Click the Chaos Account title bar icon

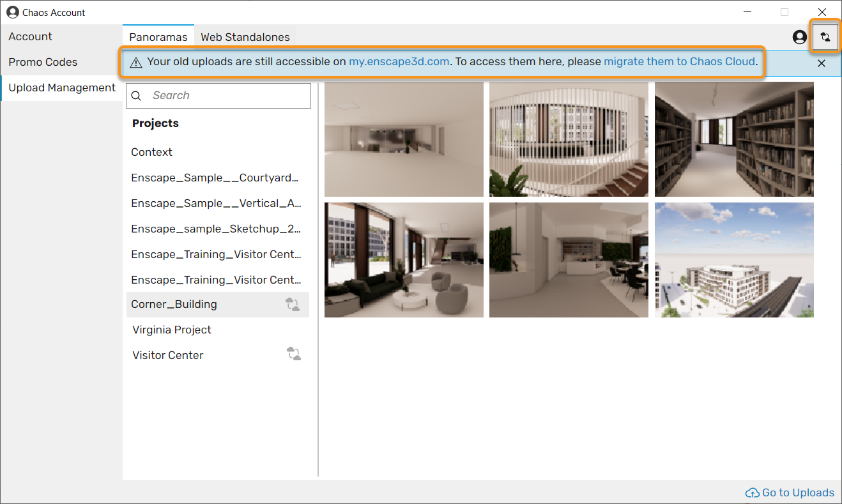point(13,12)
